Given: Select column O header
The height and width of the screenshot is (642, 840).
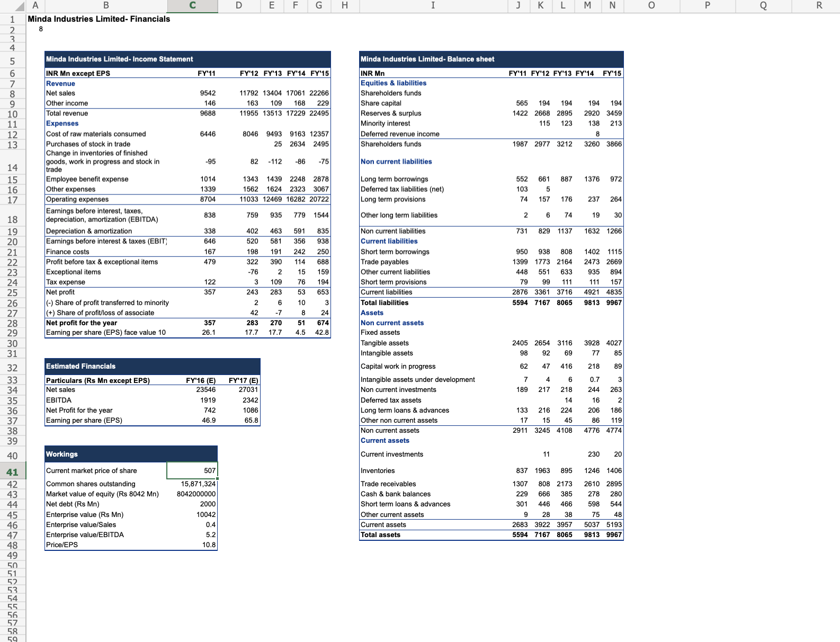Looking at the screenshot, I should [x=651, y=6].
